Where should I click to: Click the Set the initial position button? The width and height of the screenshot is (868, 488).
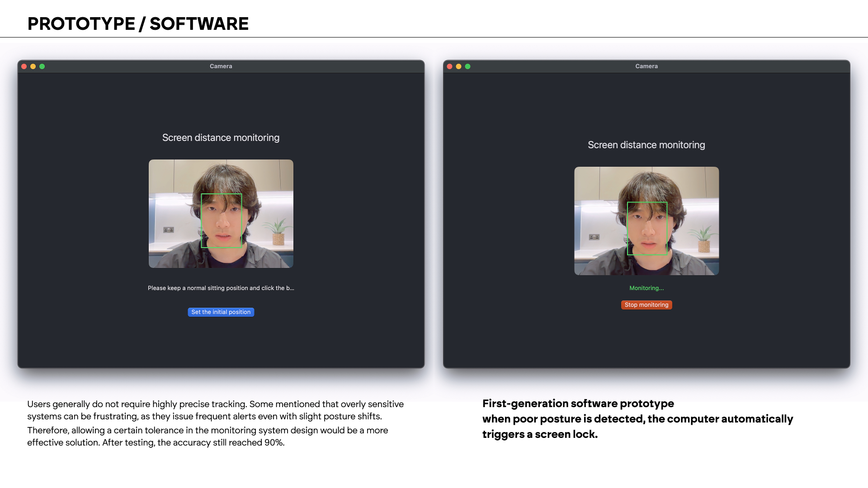click(221, 312)
